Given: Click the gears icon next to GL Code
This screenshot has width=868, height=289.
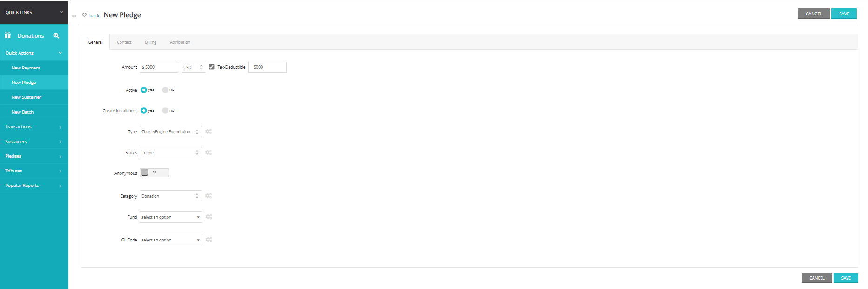Looking at the screenshot, I should click(x=209, y=240).
